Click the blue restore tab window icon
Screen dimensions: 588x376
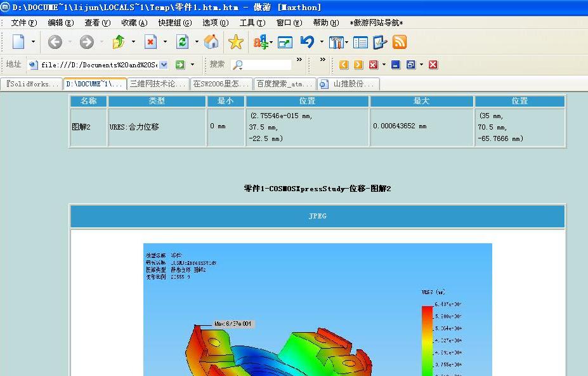(x=411, y=65)
